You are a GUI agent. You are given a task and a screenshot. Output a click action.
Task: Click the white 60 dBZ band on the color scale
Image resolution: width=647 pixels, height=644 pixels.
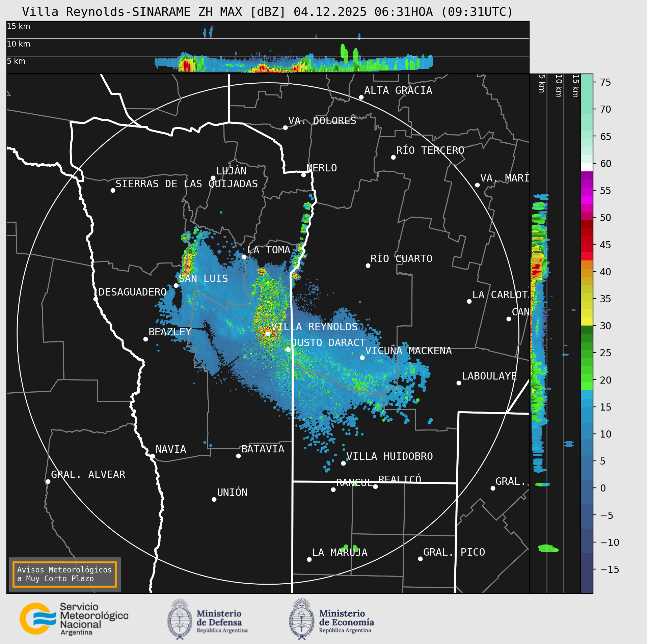click(587, 167)
